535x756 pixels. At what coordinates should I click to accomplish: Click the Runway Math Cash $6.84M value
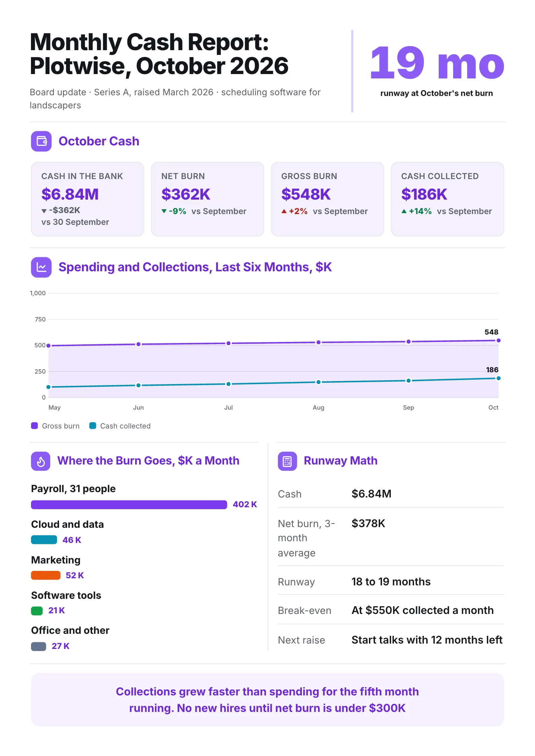pos(371,494)
